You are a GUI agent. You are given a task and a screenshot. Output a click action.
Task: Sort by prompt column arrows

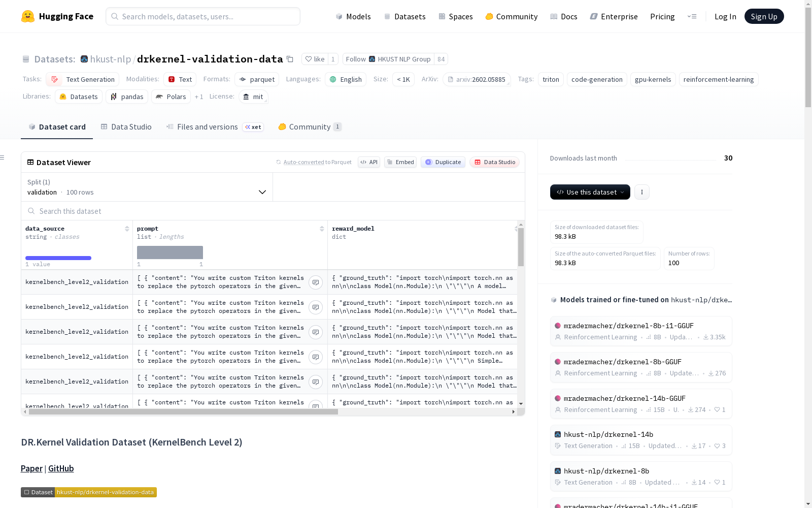pyautogui.click(x=322, y=229)
